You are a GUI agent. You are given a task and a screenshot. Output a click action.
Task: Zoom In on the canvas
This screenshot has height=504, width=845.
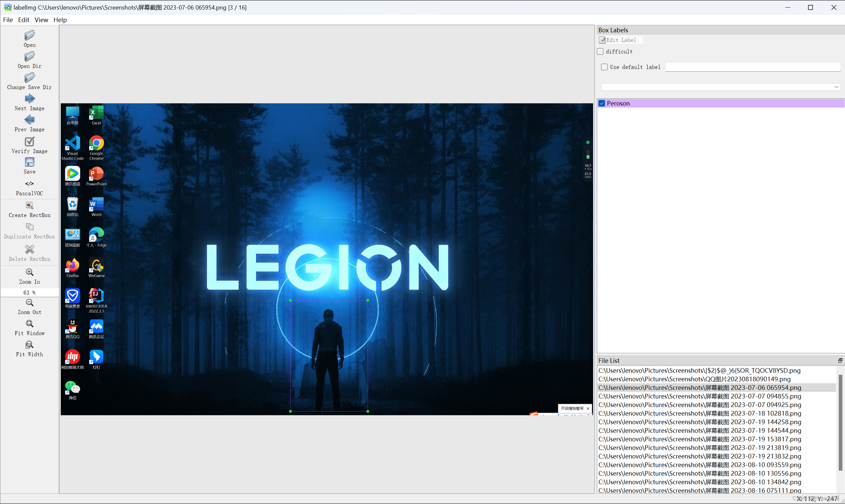(30, 272)
